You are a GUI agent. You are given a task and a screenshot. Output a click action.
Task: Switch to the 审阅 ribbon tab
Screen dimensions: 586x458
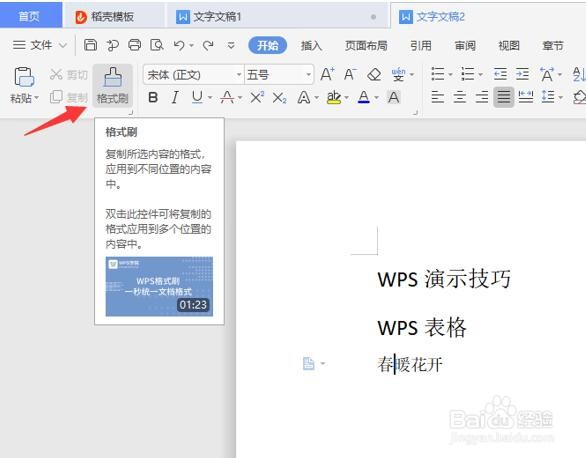pyautogui.click(x=465, y=46)
